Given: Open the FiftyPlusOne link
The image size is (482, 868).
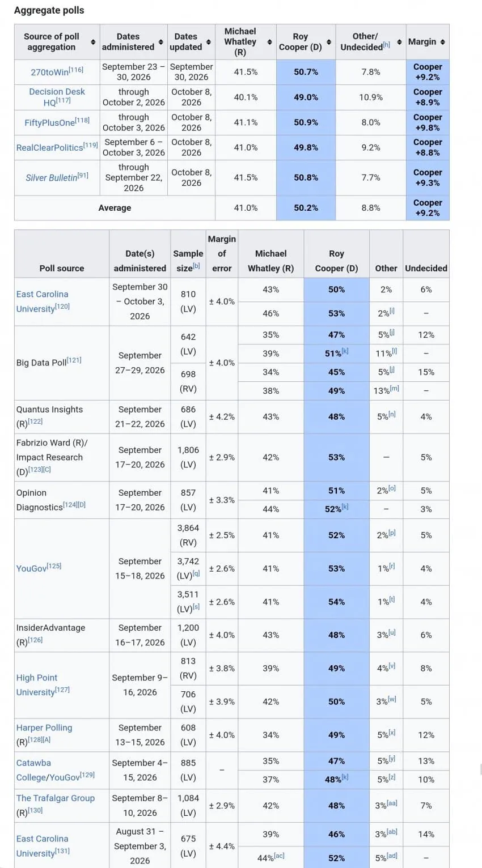Looking at the screenshot, I should coord(50,122).
